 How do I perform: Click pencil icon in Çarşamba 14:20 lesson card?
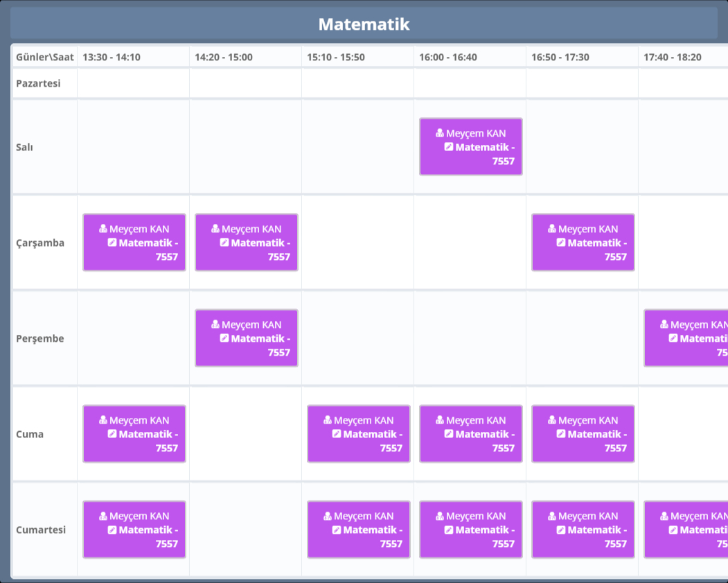tap(224, 243)
